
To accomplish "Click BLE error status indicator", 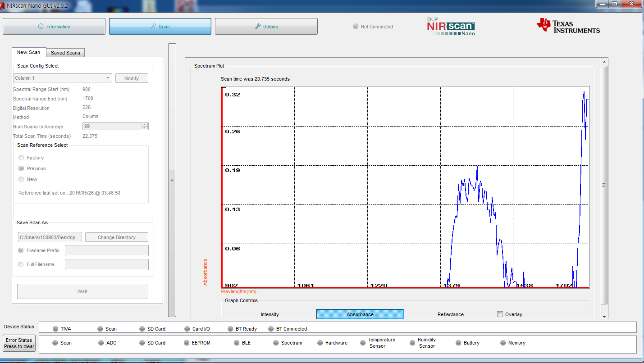I will 237,343.
